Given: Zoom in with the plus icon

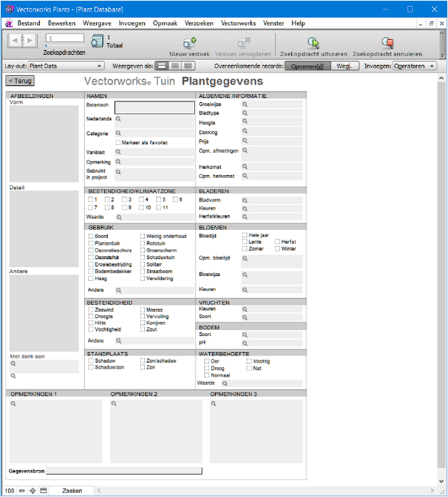Looking at the screenshot, I should pos(32,490).
